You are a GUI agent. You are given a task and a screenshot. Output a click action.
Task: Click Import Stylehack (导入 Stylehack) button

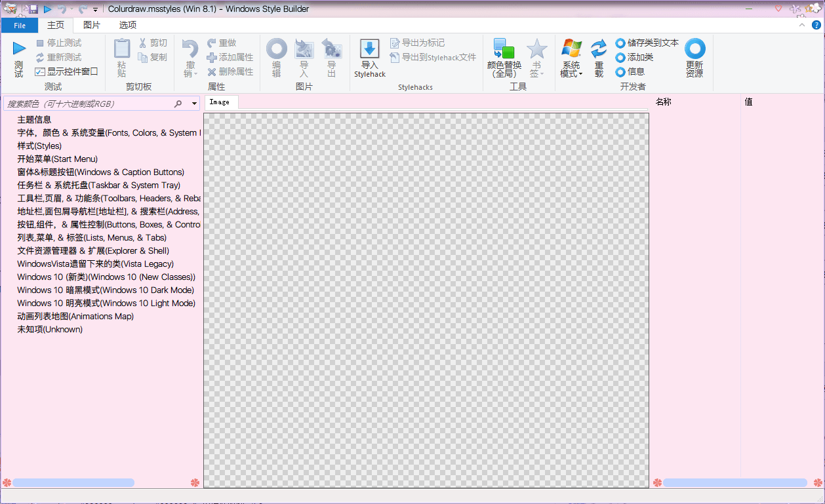(370, 58)
